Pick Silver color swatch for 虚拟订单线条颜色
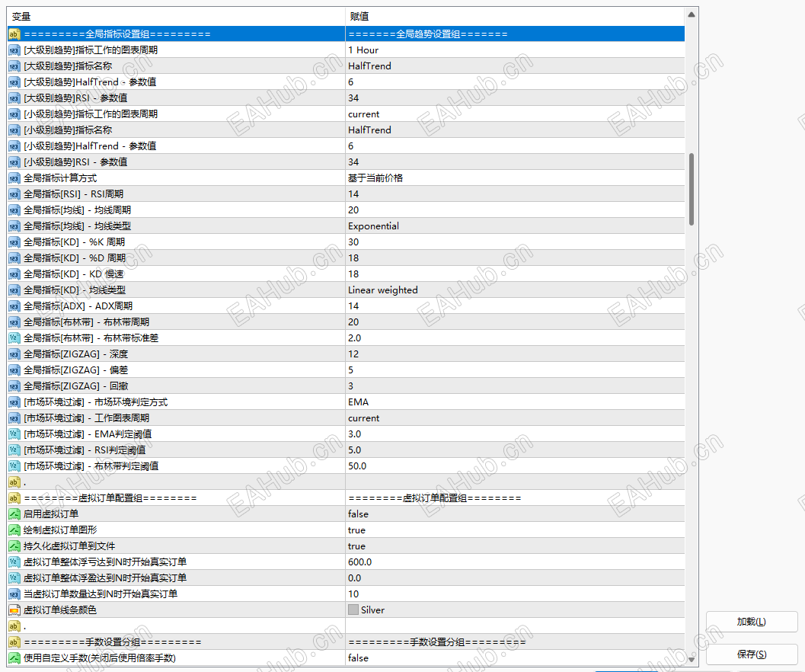The image size is (805, 672). 353,610
